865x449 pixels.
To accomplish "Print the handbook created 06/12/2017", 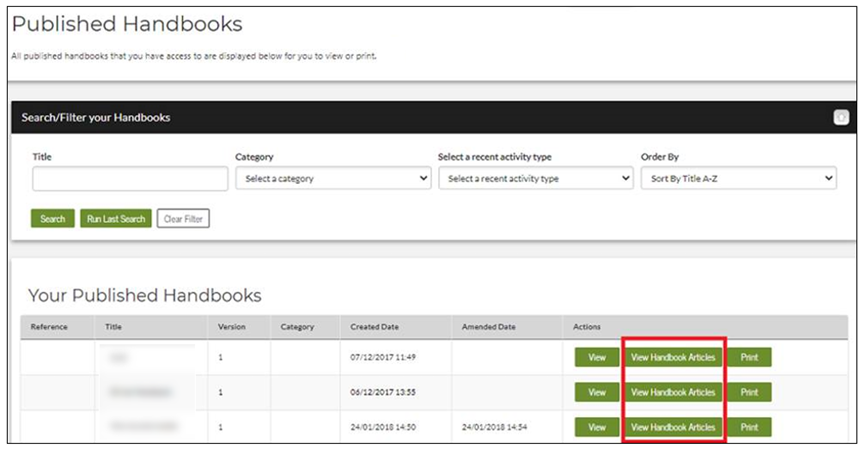I will [749, 392].
